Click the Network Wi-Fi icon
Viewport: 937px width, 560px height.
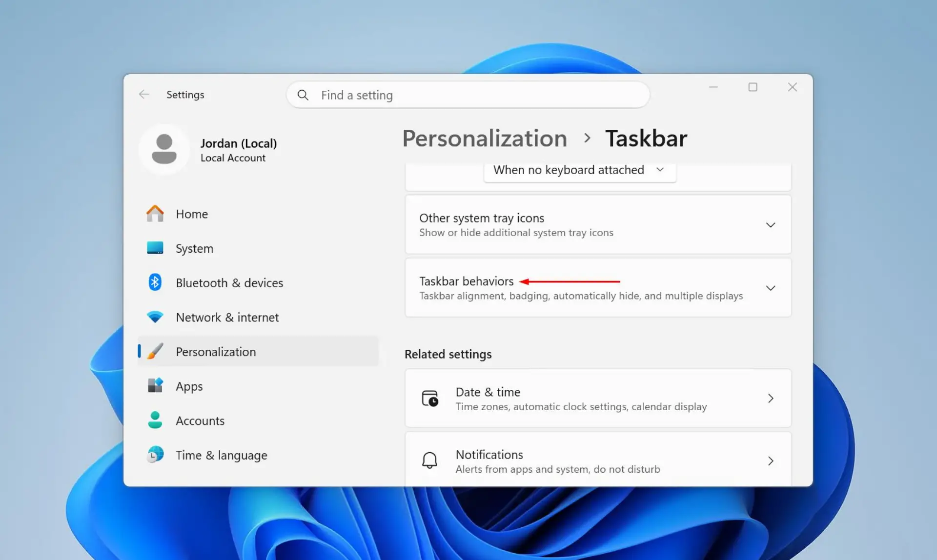pos(155,317)
